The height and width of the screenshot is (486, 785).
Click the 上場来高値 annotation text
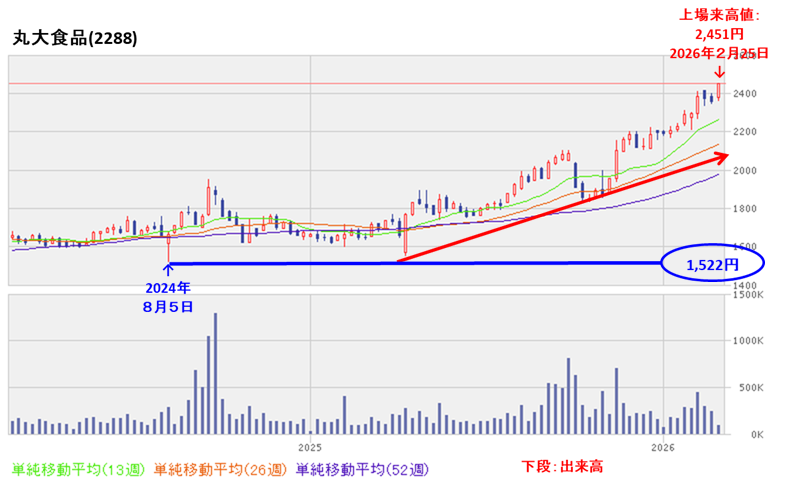tap(720, 15)
